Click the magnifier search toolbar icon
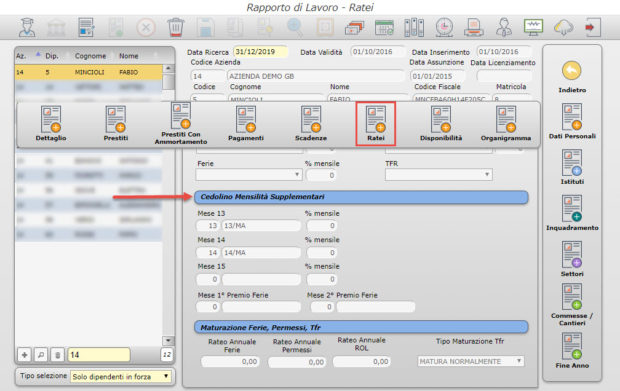 point(295,28)
